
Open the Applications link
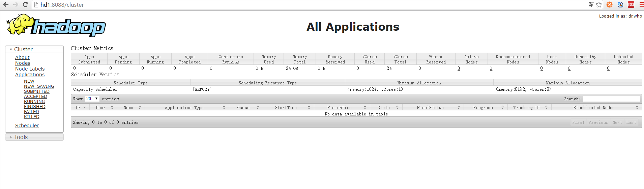pyautogui.click(x=30, y=75)
